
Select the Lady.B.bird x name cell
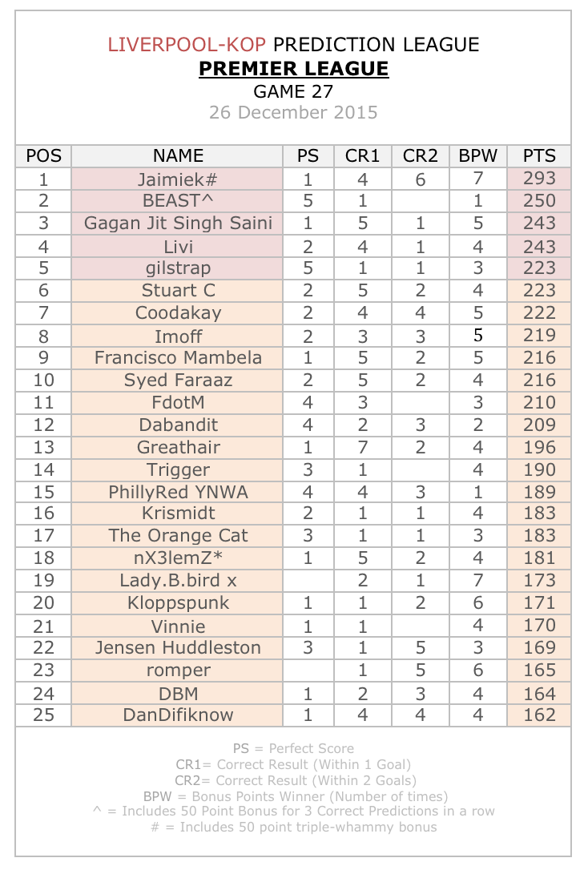coord(178,581)
